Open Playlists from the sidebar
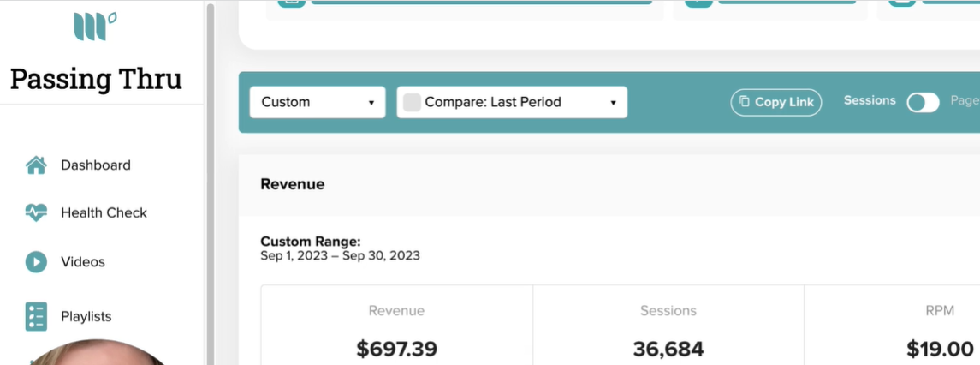 point(86,316)
